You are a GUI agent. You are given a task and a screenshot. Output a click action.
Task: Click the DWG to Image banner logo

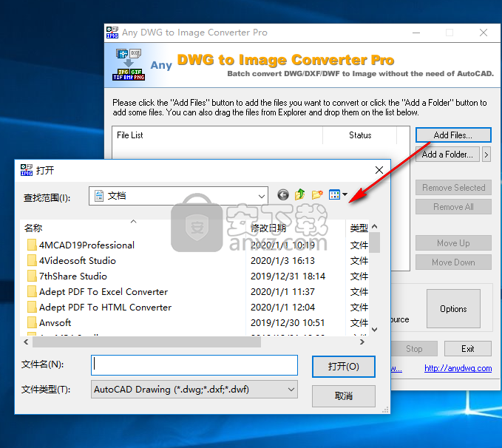point(129,64)
